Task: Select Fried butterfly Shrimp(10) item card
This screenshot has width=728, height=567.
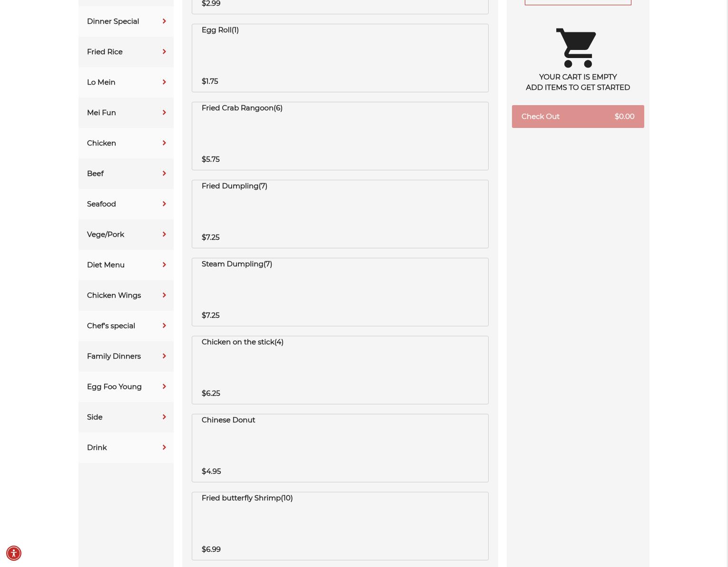Action: click(340, 526)
